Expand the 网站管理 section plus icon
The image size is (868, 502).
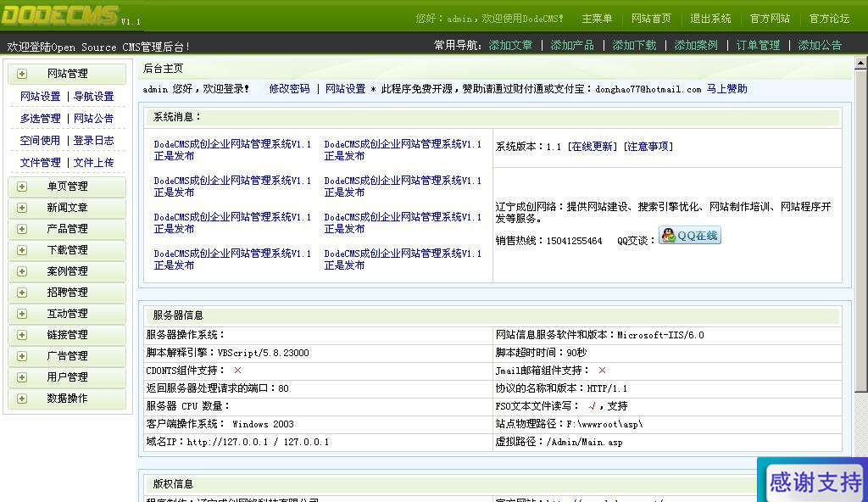tap(22, 74)
